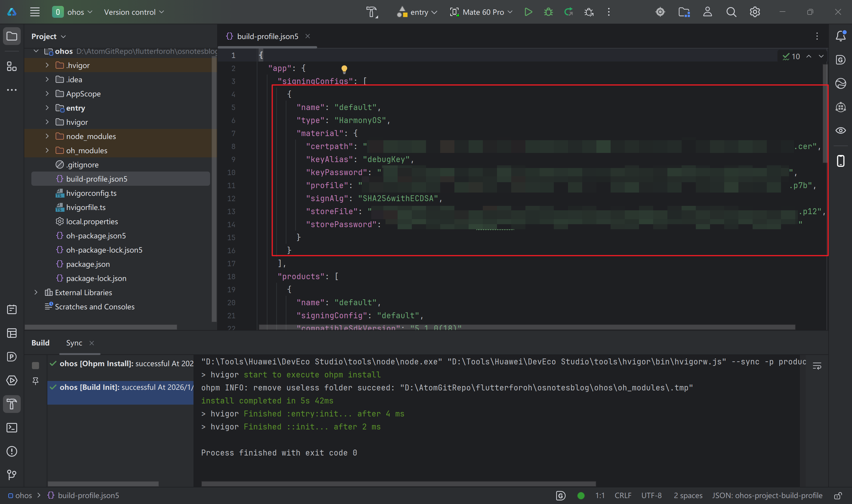Click the 2 spaces indent indicator
The height and width of the screenshot is (504, 852).
(688, 495)
